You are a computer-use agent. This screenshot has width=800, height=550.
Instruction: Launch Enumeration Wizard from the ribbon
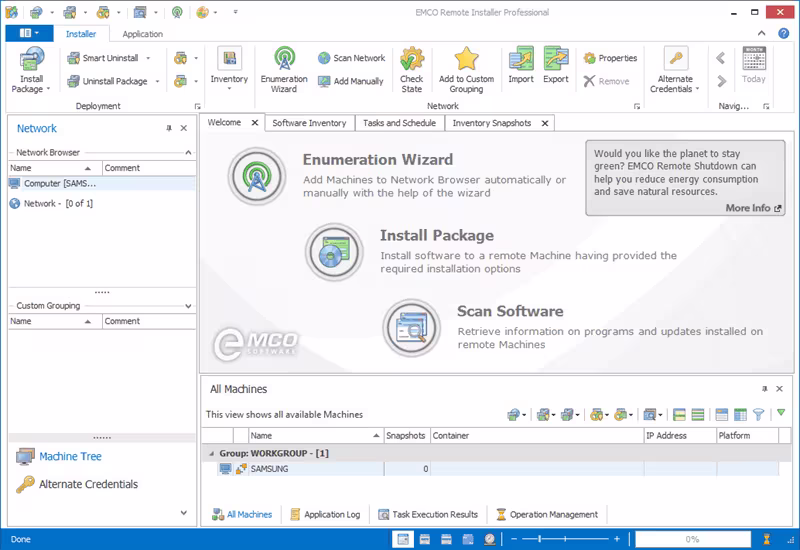[284, 69]
